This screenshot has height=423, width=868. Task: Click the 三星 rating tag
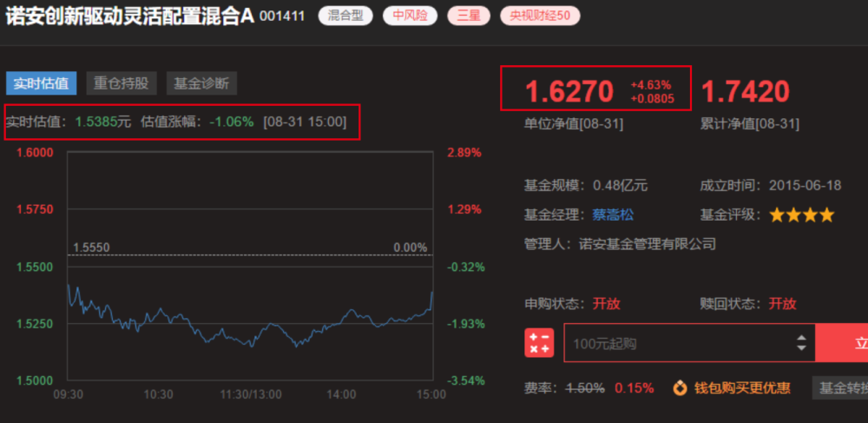click(x=469, y=16)
